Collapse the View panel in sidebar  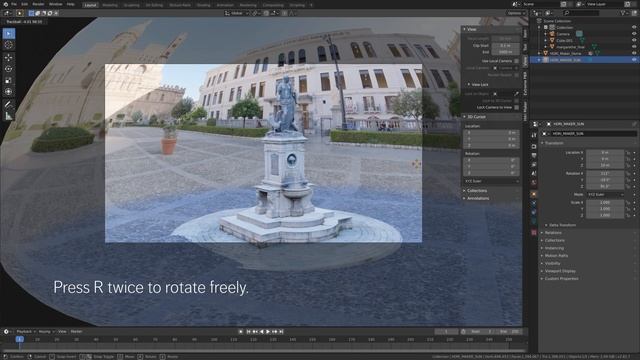tap(472, 29)
